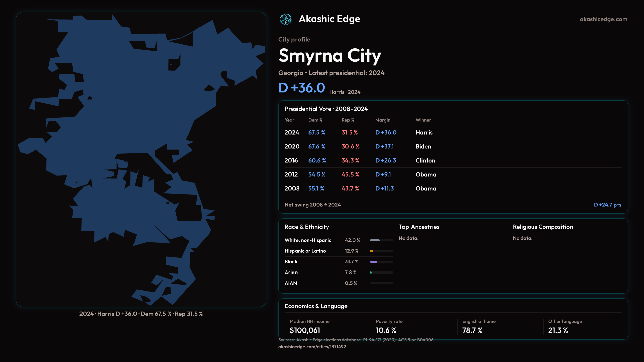This screenshot has width=644, height=362.
Task: Click the Median HH income value
Action: point(305,330)
